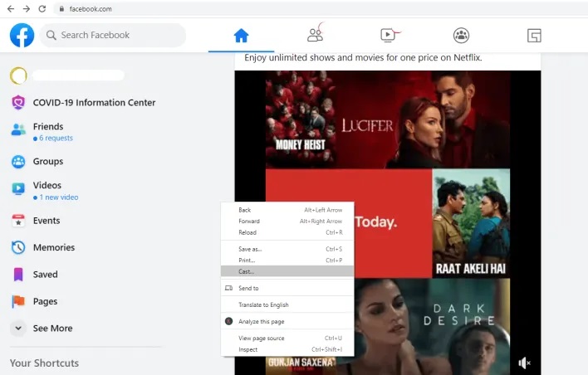Click the profile avatar in sidebar
The height and width of the screenshot is (375, 588).
[x=18, y=75]
